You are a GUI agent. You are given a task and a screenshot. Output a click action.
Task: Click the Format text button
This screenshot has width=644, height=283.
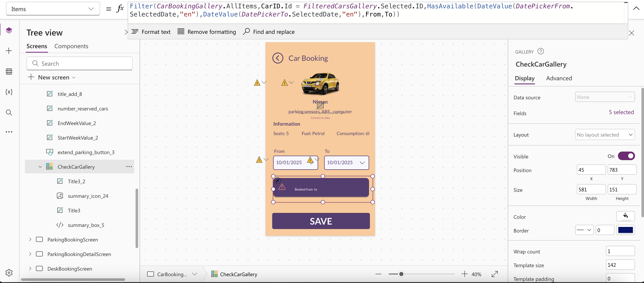pos(151,32)
